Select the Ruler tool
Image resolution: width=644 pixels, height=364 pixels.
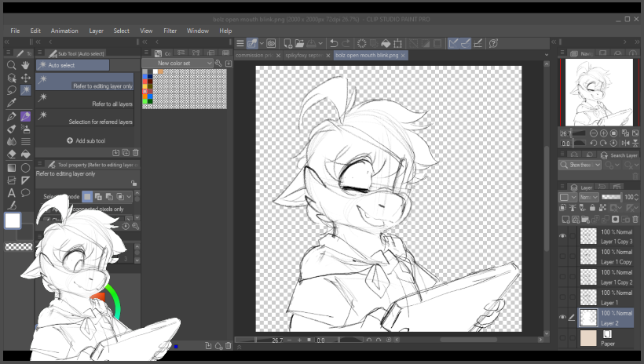(x=25, y=180)
